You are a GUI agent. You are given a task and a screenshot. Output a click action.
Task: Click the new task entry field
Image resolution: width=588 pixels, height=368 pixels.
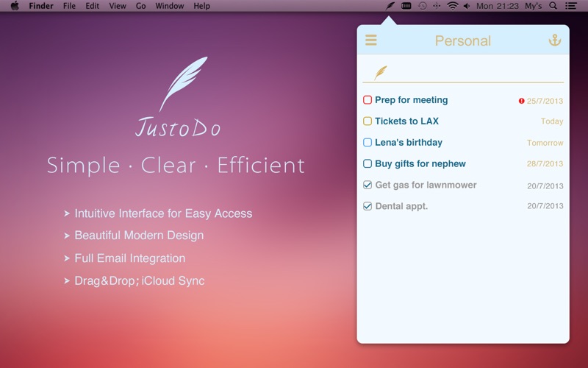463,73
